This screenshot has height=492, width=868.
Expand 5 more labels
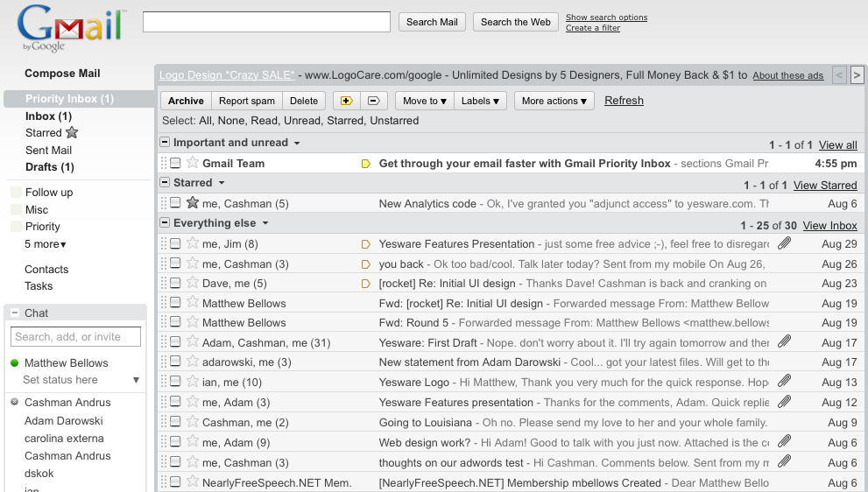point(46,244)
